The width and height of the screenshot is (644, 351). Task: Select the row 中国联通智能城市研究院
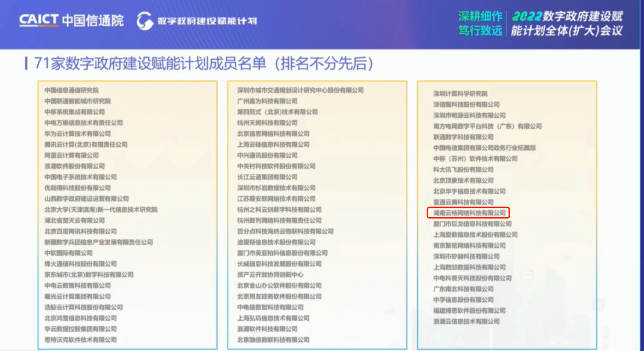(x=77, y=101)
